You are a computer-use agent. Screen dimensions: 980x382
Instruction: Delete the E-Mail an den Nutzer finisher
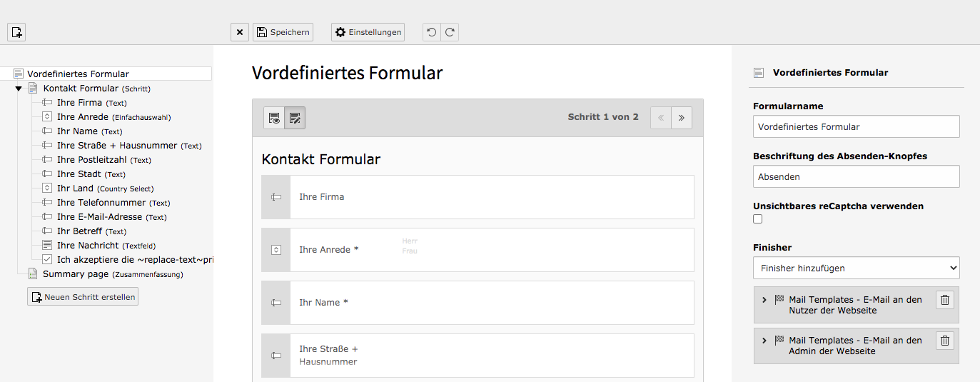point(945,300)
